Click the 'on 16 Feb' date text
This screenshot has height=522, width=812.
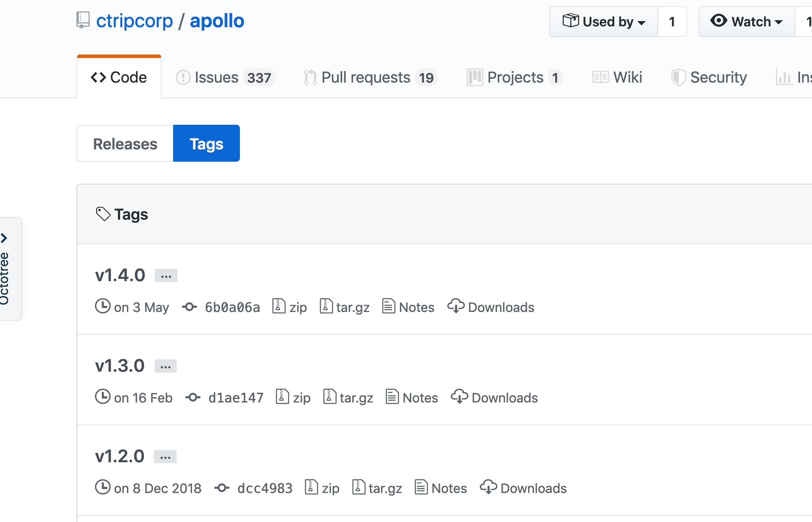click(x=143, y=398)
